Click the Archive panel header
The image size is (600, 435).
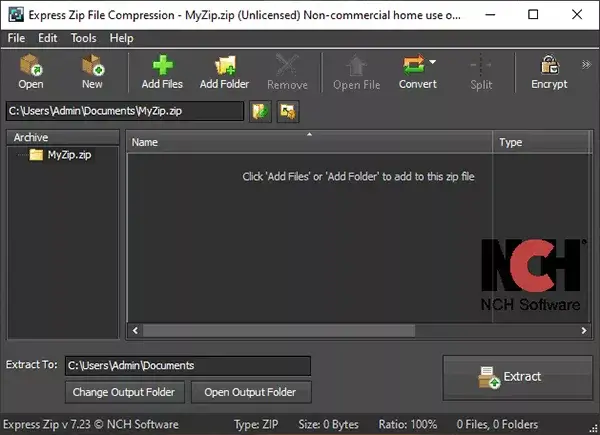[x=63, y=137]
